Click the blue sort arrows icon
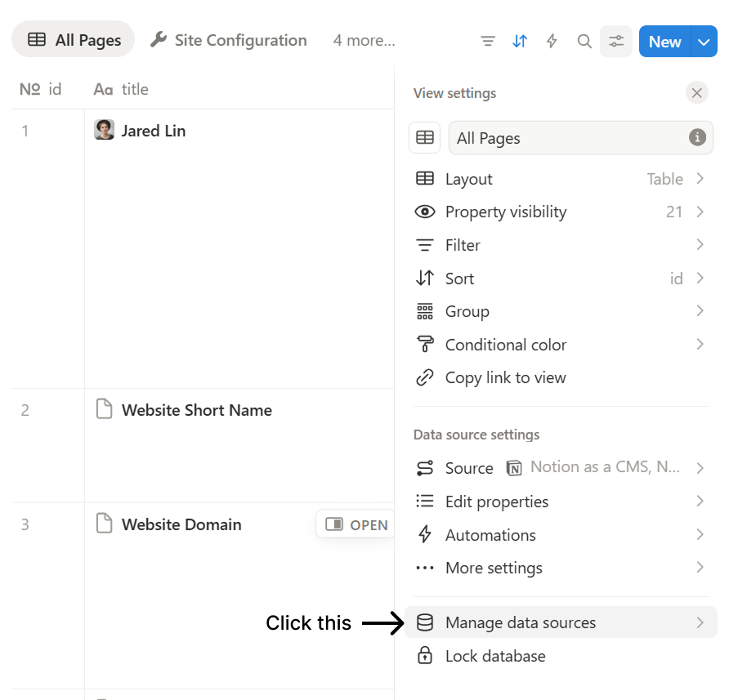This screenshot has height=700, width=738. (520, 41)
